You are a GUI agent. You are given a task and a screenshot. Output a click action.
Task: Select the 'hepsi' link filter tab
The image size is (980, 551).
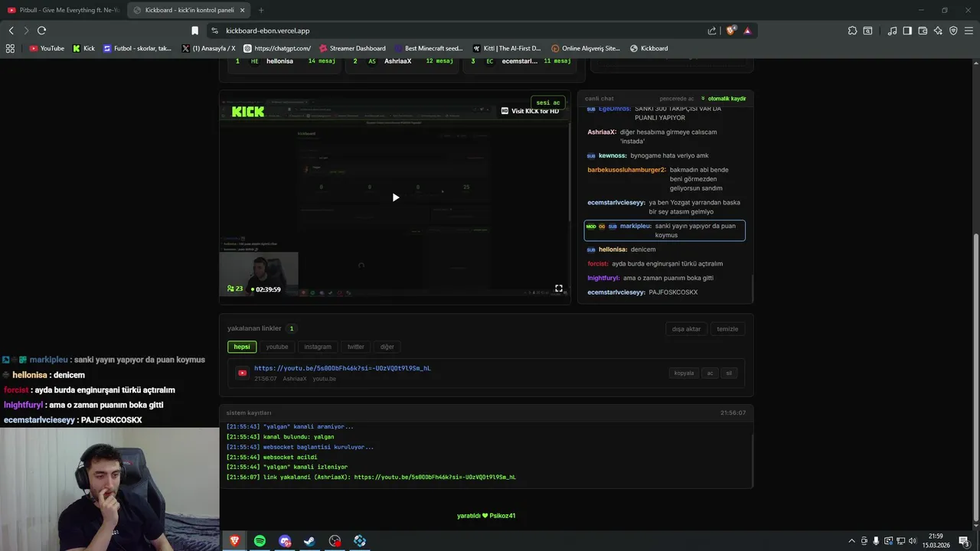click(x=242, y=347)
